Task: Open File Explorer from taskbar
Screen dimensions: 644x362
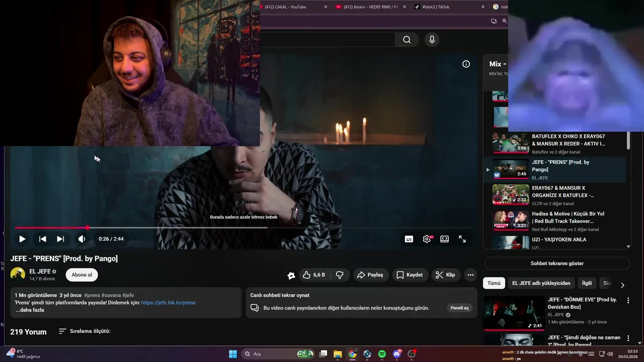Action: tap(338, 354)
